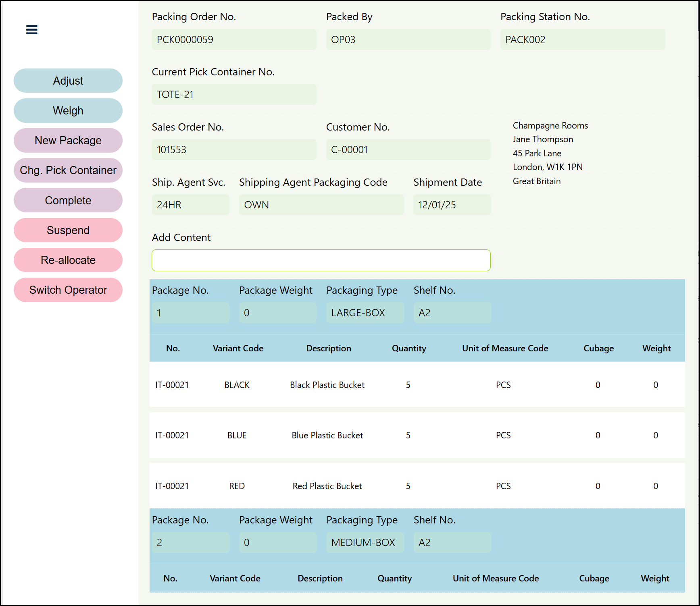
Task: Open the hamburger menu icon
Action: [x=31, y=30]
